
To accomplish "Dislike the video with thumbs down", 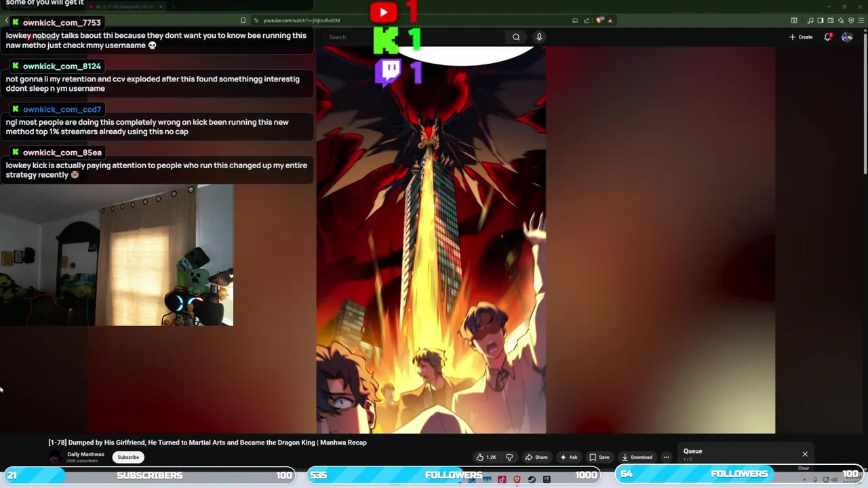I will click(509, 457).
